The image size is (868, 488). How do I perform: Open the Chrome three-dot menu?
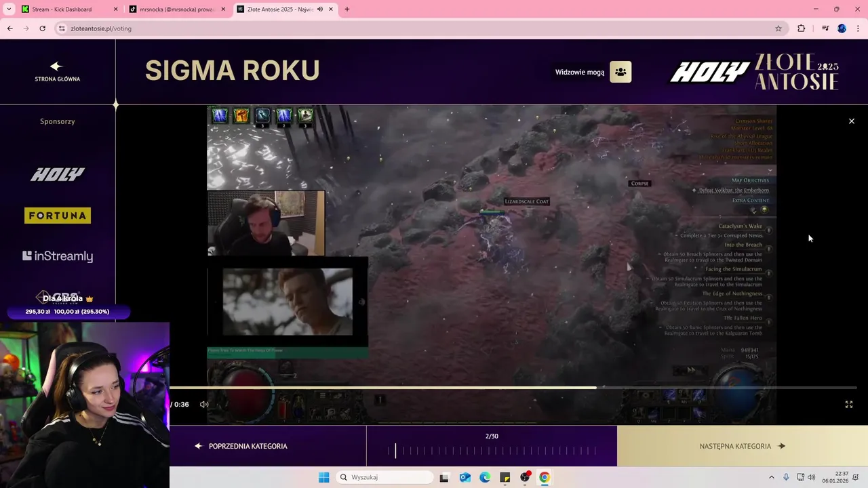pos(859,28)
